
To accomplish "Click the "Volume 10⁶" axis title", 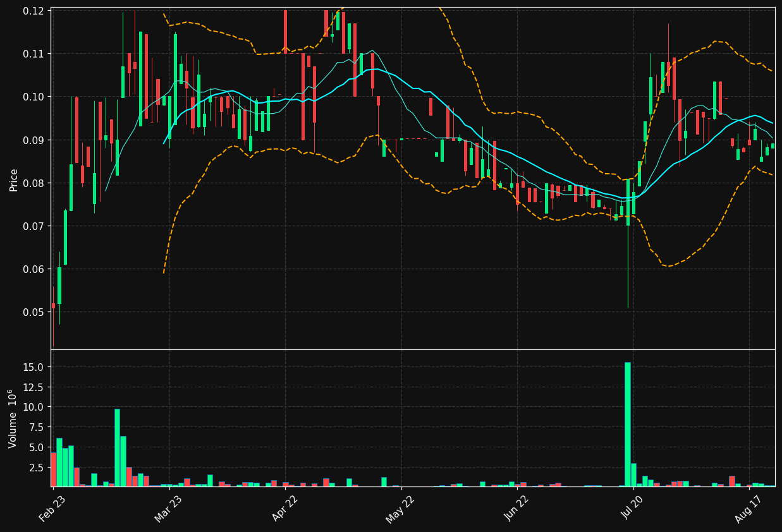I will click(x=13, y=418).
